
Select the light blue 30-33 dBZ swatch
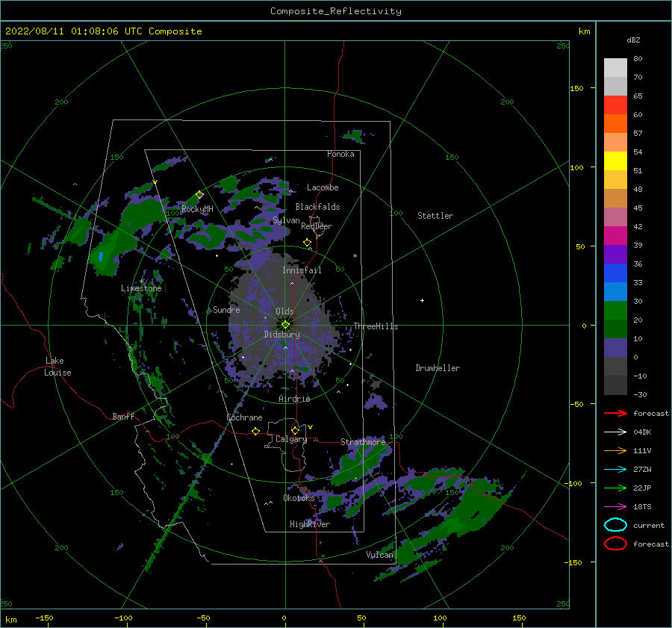(615, 292)
